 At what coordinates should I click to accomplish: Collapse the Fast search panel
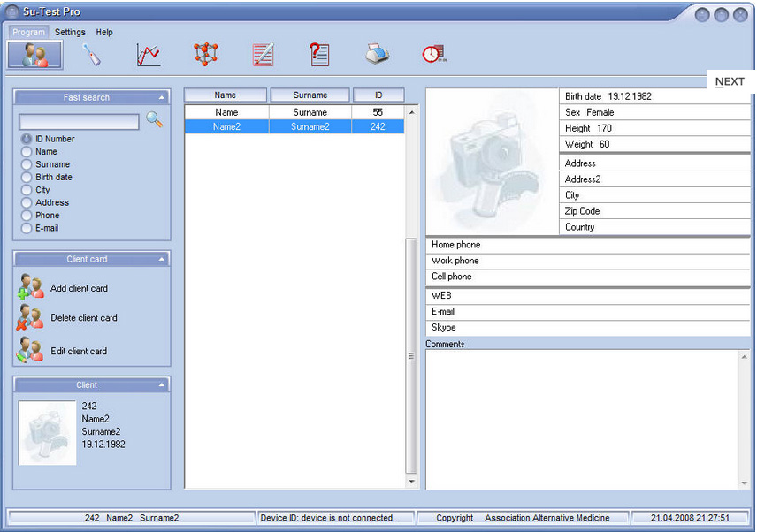click(x=162, y=98)
